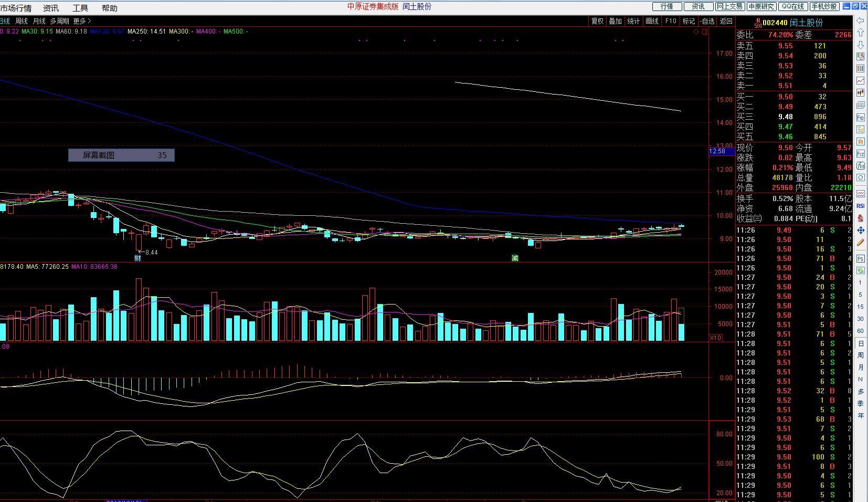868x502 pixels.
Task: Click the up arrow icon in sidebar
Action: pyautogui.click(x=860, y=33)
